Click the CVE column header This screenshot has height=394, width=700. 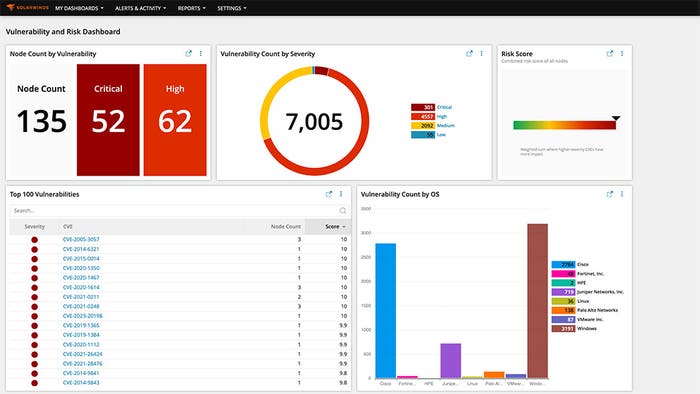pyautogui.click(x=67, y=227)
